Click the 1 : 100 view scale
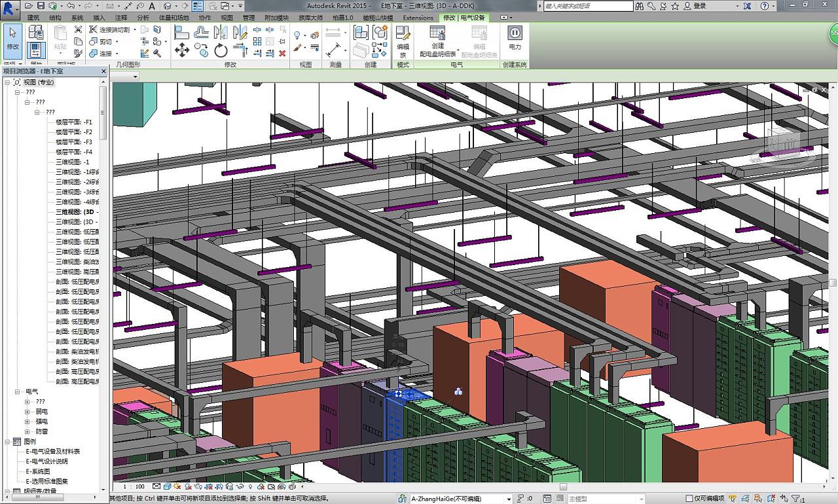This screenshot has width=838, height=504. coord(134,487)
